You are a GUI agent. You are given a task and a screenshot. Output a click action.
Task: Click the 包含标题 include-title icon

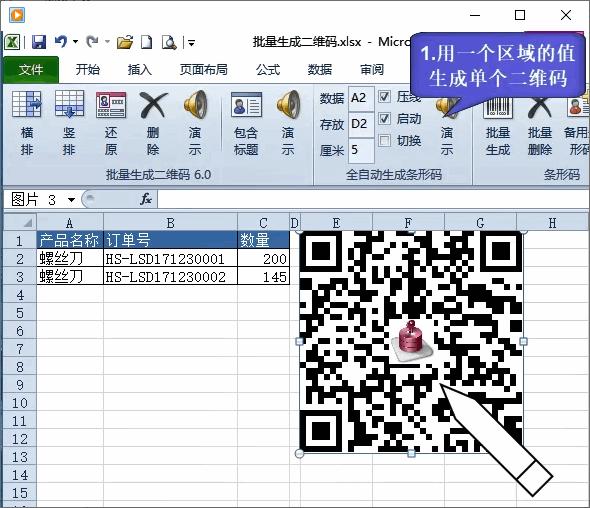pos(246,104)
